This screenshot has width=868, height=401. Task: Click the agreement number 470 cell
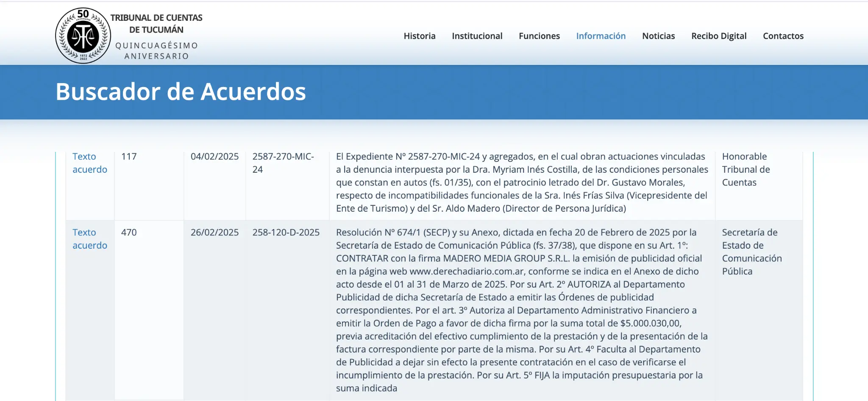[149, 310]
